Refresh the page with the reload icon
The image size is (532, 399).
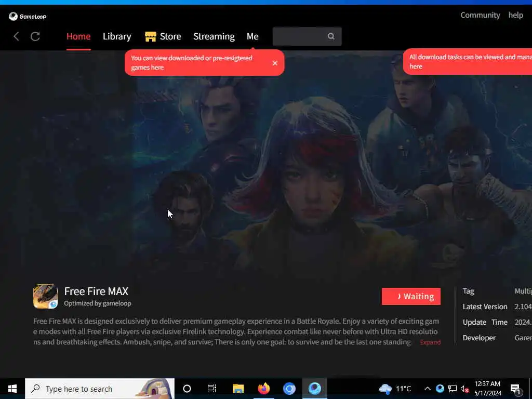pos(35,36)
